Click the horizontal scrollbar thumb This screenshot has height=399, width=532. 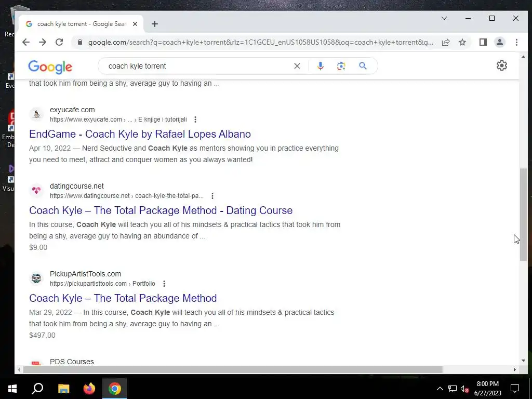point(233,369)
